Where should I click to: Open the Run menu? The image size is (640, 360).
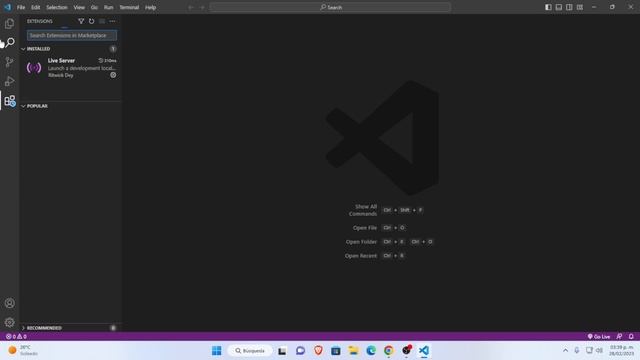coord(109,7)
